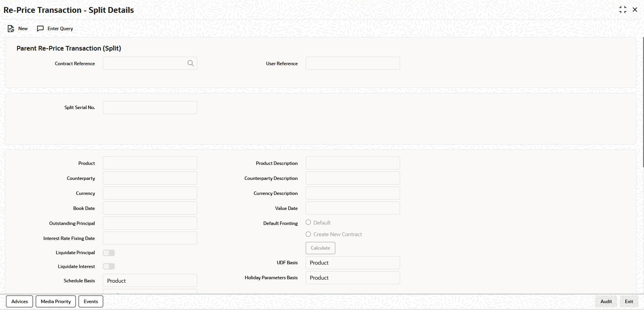Click the Parent Re-Price Transaction (Split) heading
This screenshot has width=644, height=310.
69,48
